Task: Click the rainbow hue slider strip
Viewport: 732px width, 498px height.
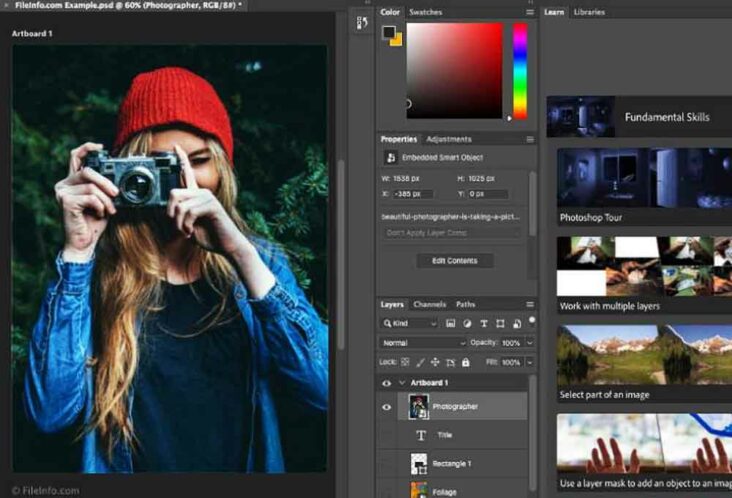Action: [x=520, y=71]
